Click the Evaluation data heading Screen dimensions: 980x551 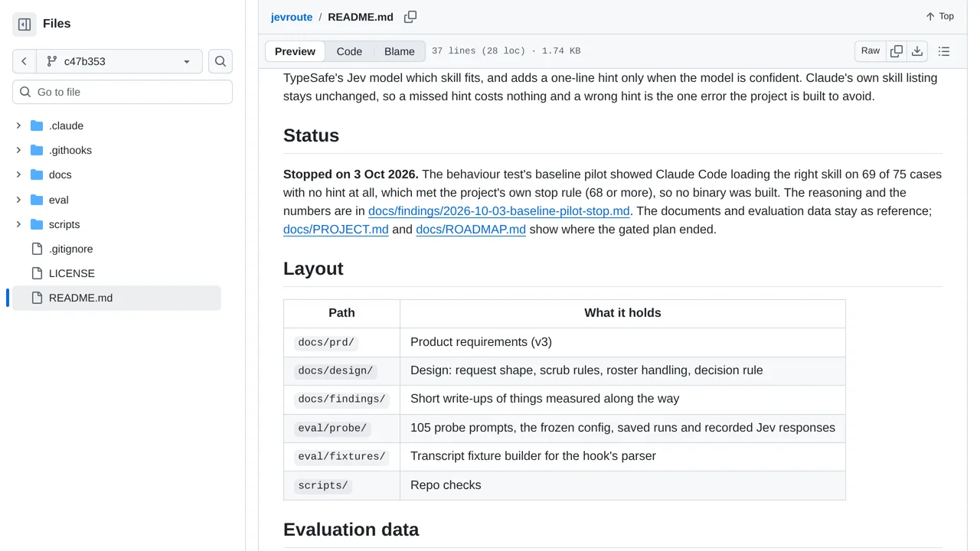351,530
